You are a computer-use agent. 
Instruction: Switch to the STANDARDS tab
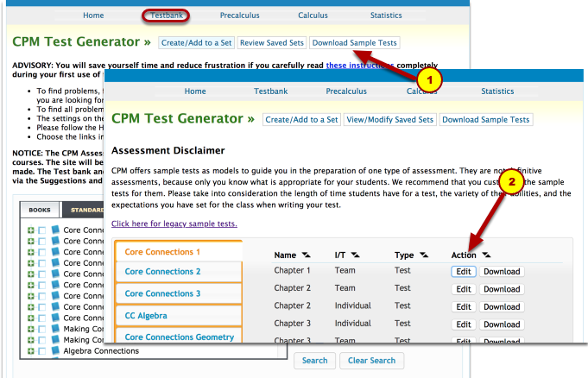point(83,210)
